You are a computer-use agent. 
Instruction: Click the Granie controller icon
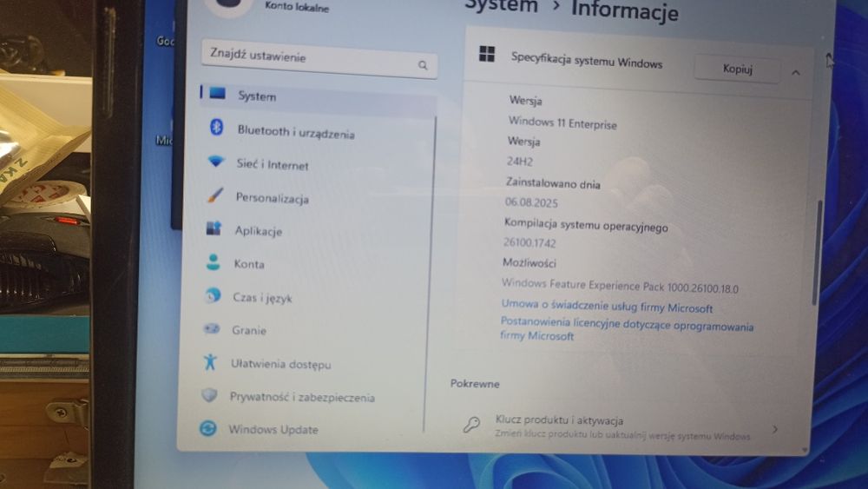tap(212, 329)
